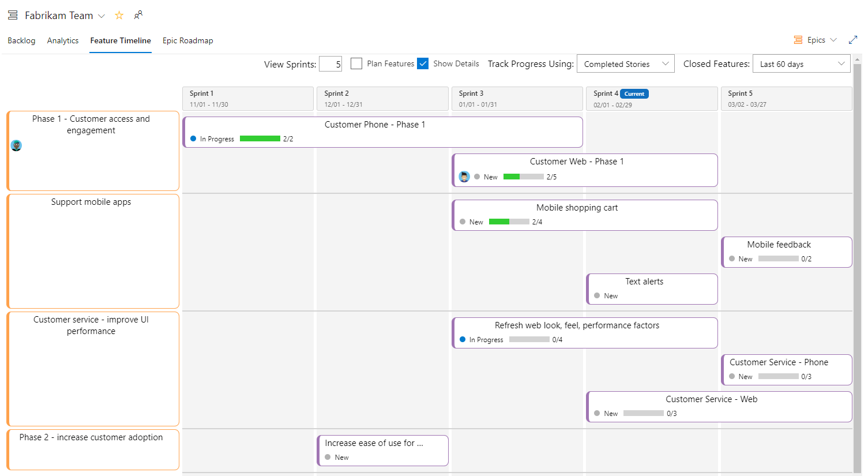Click the avatar on the Phase 1 epic
868x476 pixels.
(16, 145)
